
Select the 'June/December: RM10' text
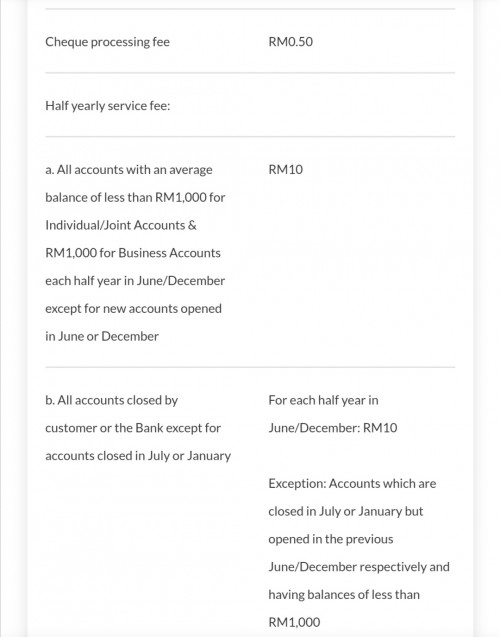333,428
